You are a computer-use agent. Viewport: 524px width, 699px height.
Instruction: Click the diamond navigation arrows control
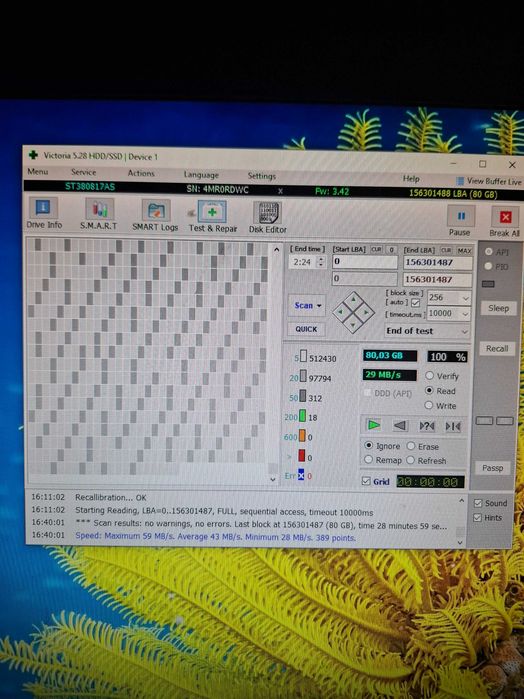click(x=353, y=312)
